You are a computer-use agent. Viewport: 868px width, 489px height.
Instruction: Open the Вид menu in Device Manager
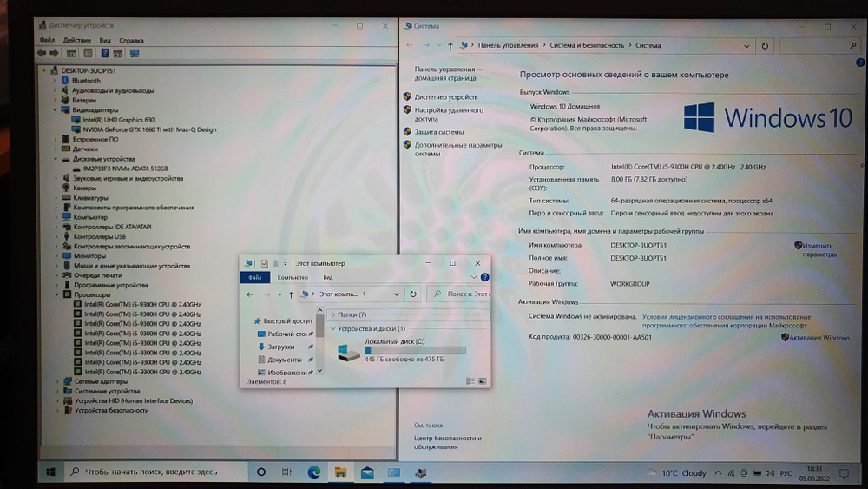(105, 41)
